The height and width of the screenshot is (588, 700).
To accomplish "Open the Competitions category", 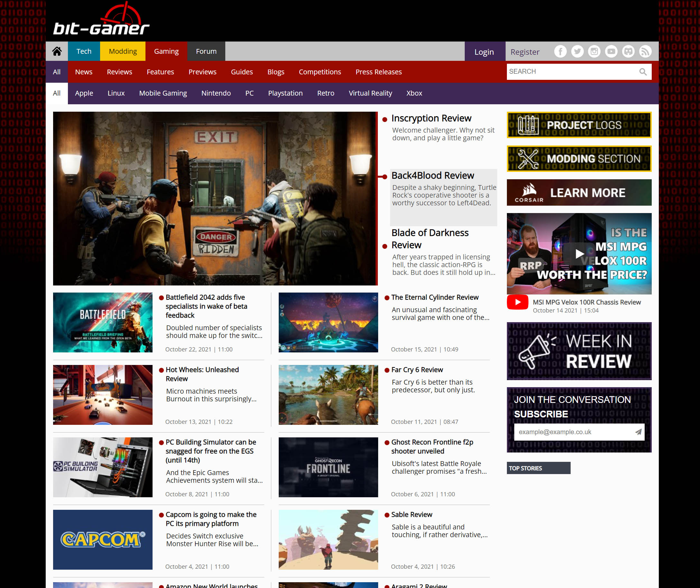I will click(320, 72).
